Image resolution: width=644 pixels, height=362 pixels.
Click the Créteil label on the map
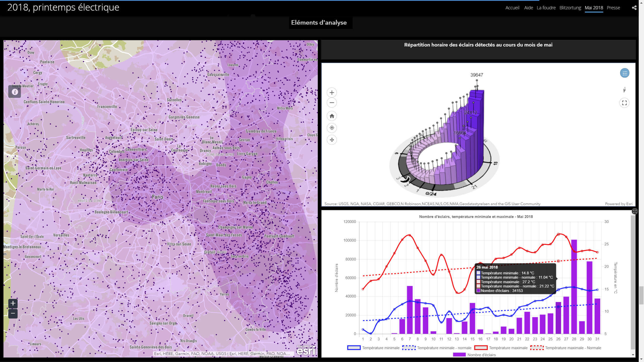[x=210, y=252]
